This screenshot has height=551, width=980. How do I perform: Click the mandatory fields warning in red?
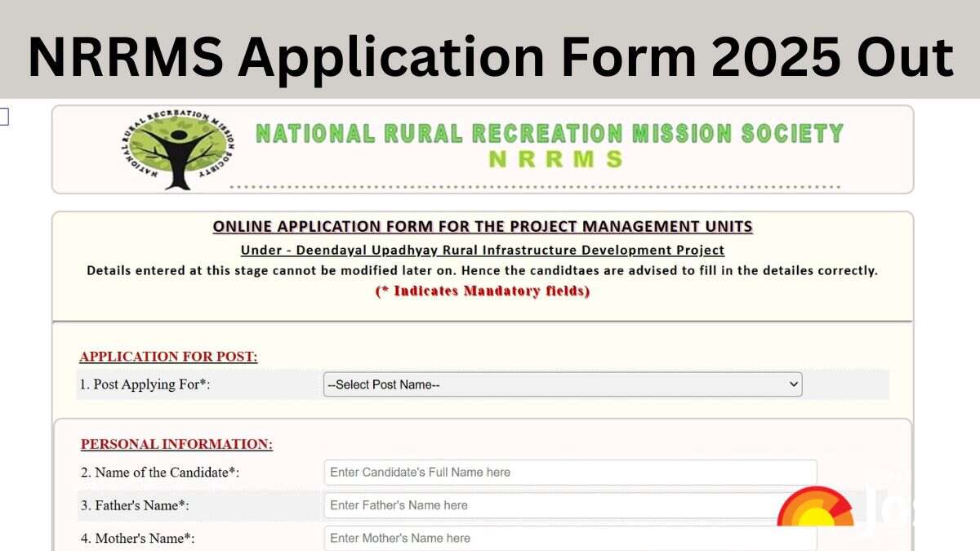(483, 291)
